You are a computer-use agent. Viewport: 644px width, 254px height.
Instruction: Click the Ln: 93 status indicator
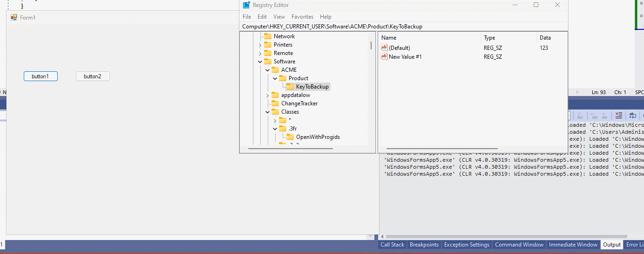point(599,92)
